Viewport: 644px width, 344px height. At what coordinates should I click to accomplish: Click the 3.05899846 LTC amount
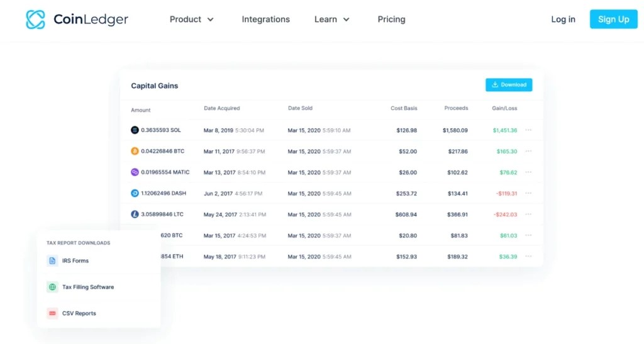point(162,214)
